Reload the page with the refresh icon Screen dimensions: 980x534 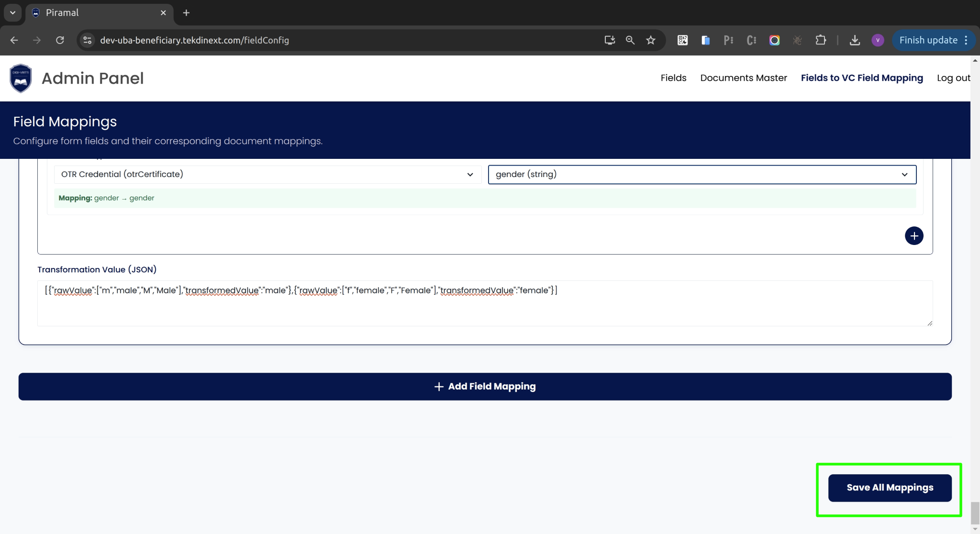click(60, 40)
